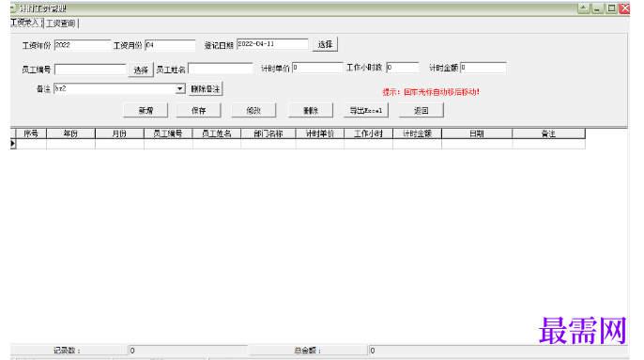The height and width of the screenshot is (360, 644).
Task: Open the 工资查询 tab
Action: click(x=61, y=23)
